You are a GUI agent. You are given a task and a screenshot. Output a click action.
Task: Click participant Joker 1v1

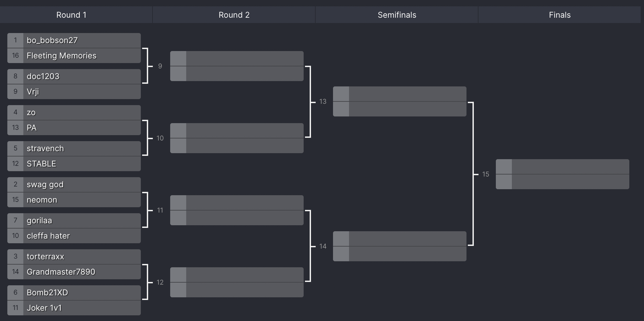point(74,308)
